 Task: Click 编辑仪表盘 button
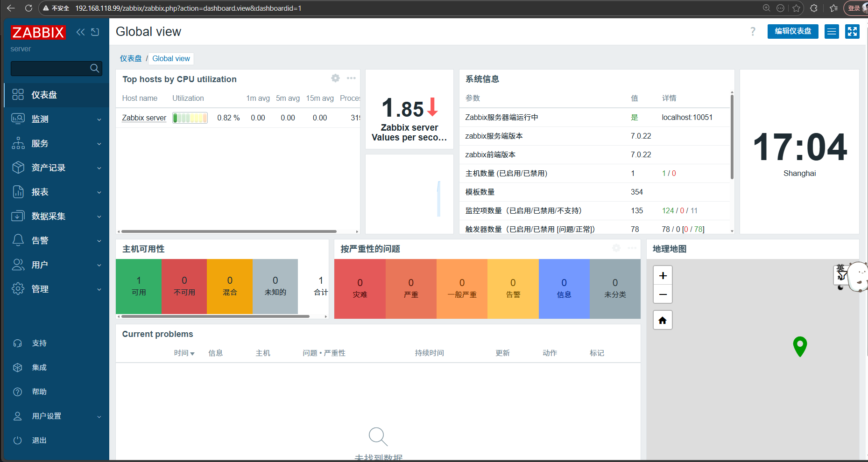793,31
